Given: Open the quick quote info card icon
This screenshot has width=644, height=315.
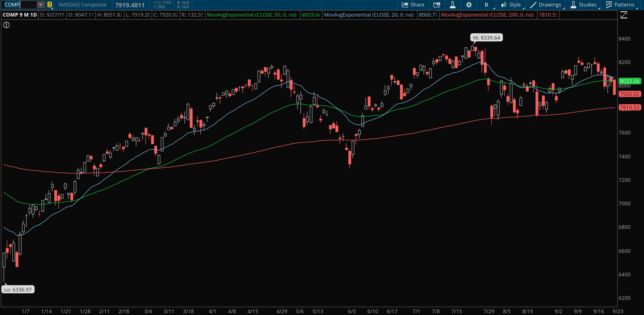Looking at the screenshot, I should point(437,5).
